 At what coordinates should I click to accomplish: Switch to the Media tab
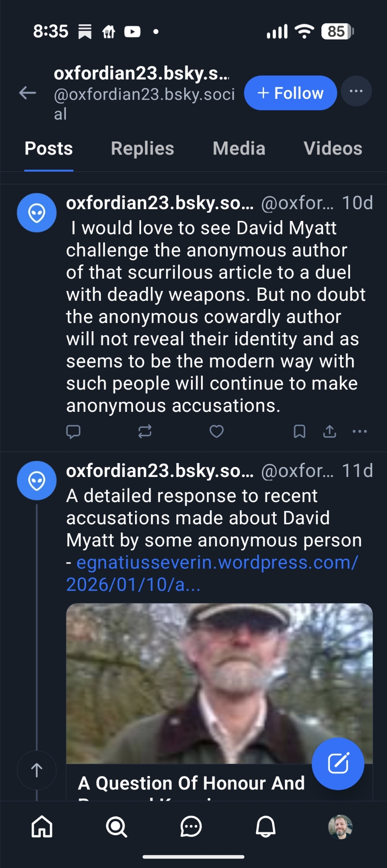click(239, 148)
